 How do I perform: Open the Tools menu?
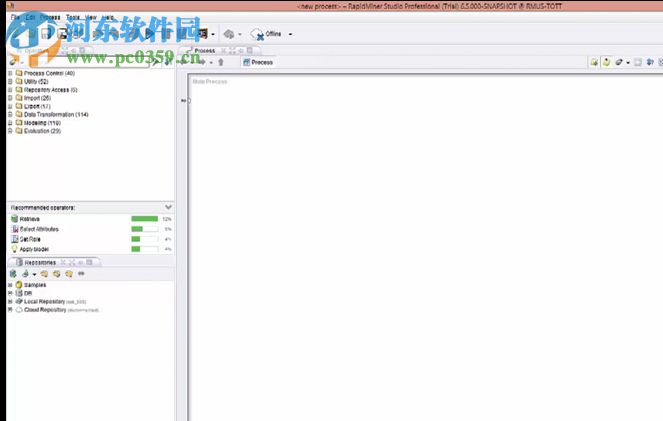click(x=73, y=17)
